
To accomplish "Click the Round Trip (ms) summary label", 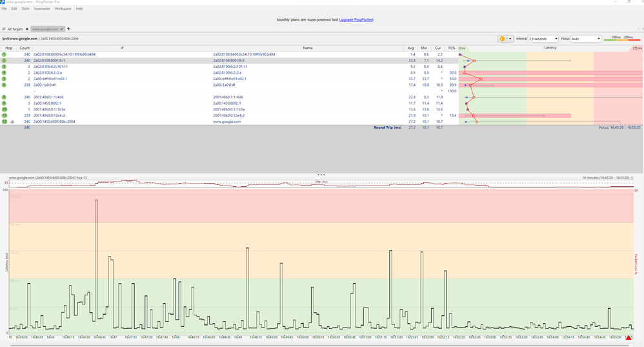I will point(387,127).
